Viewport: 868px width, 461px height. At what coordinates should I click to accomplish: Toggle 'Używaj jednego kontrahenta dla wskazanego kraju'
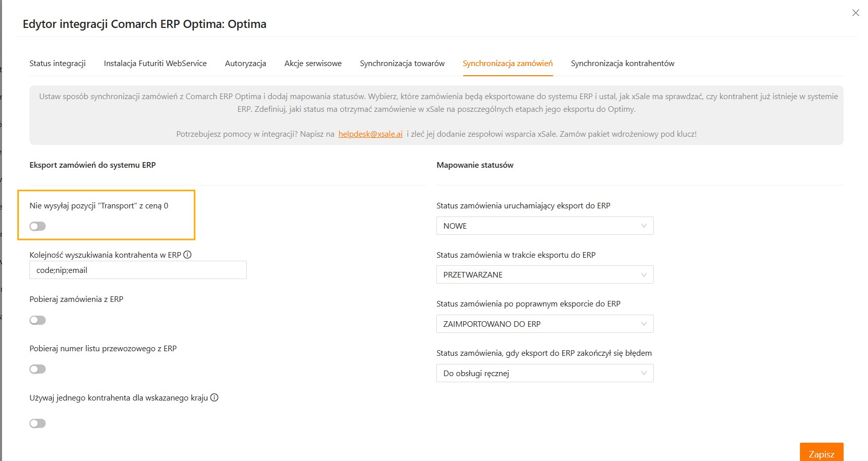point(38,423)
